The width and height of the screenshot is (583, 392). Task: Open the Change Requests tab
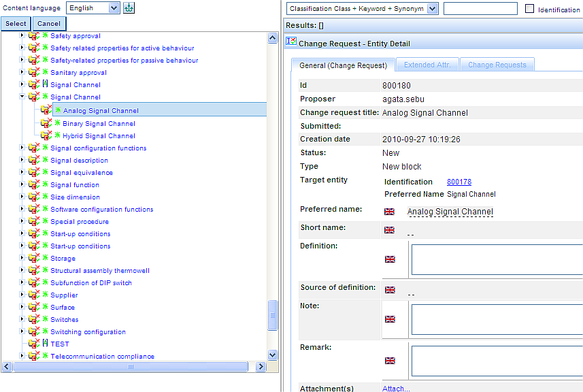click(x=497, y=65)
